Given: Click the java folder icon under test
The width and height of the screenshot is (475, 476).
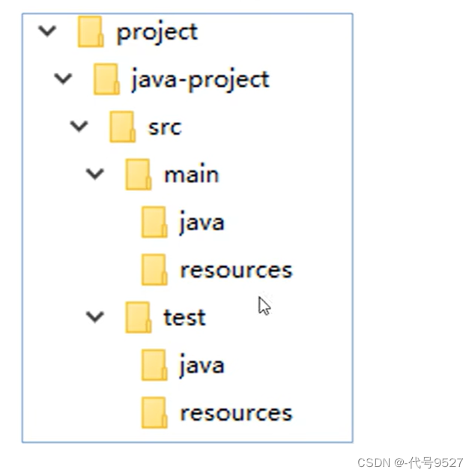Looking at the screenshot, I should (154, 365).
